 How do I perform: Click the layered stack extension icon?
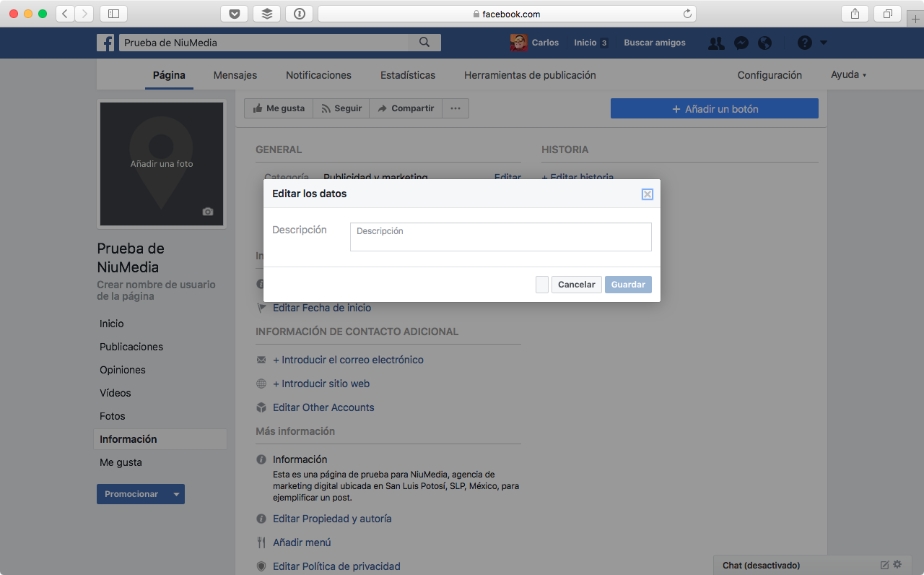coord(266,14)
